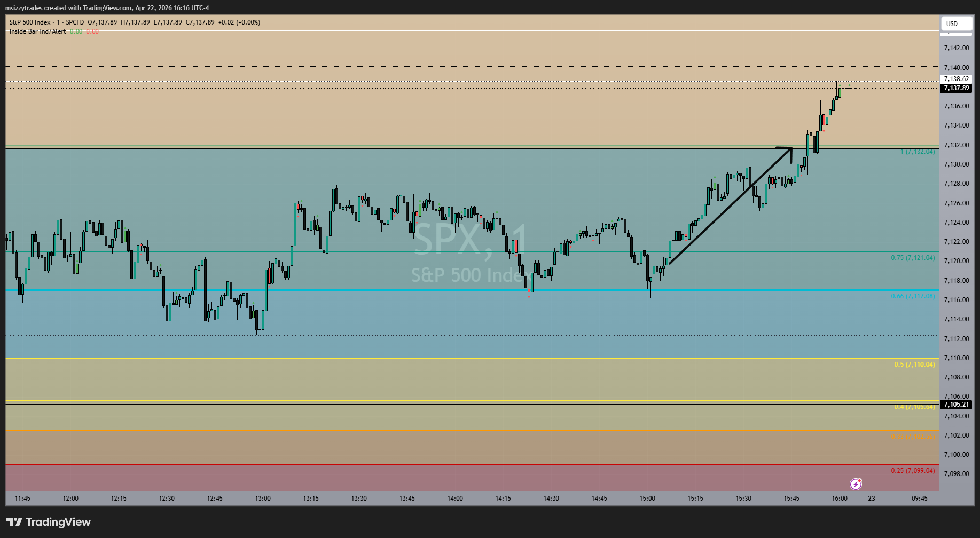Click the 12:00 time axis label
Image resolution: width=980 pixels, height=538 pixels.
click(70, 499)
